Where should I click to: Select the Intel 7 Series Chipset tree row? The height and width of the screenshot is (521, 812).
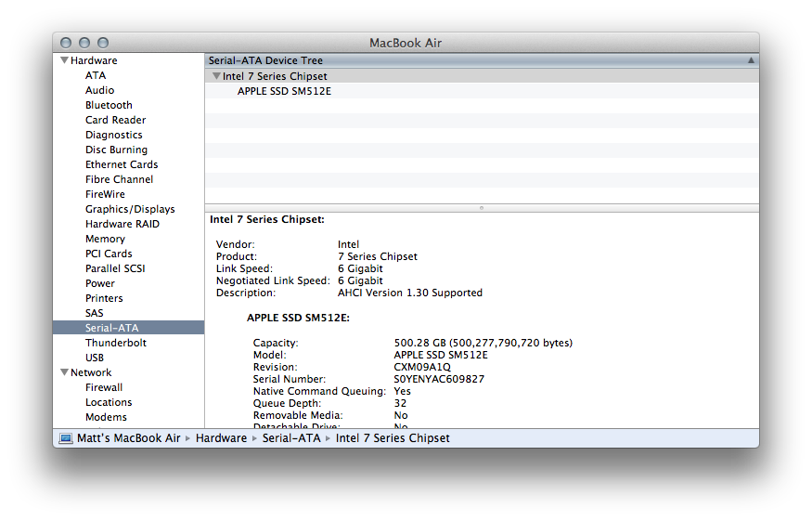(x=482, y=76)
